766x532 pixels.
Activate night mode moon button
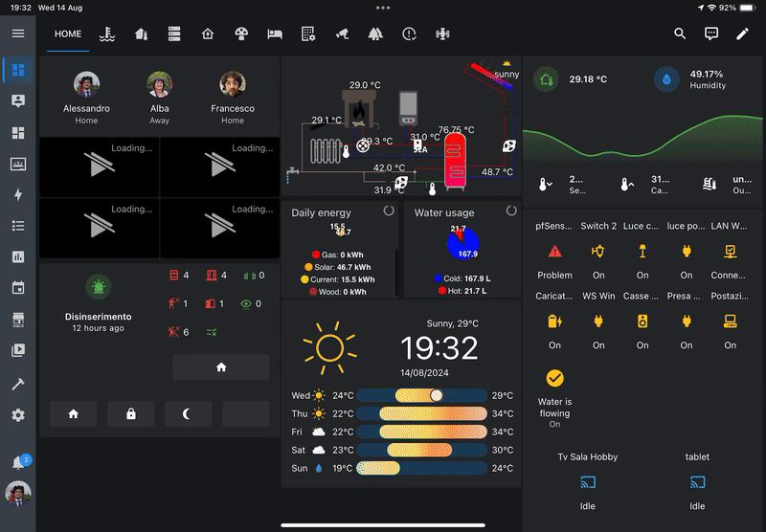click(x=188, y=414)
